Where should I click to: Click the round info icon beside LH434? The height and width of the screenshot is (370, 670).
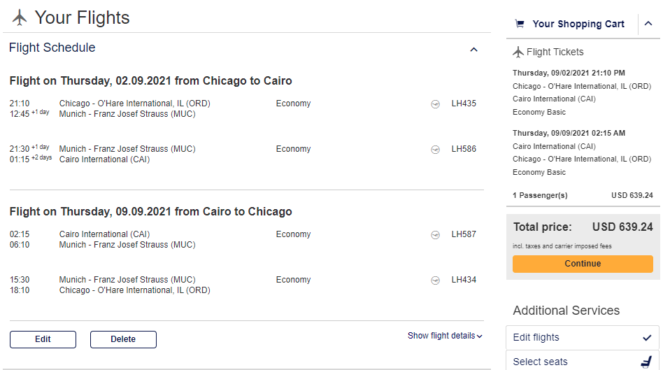click(x=435, y=280)
